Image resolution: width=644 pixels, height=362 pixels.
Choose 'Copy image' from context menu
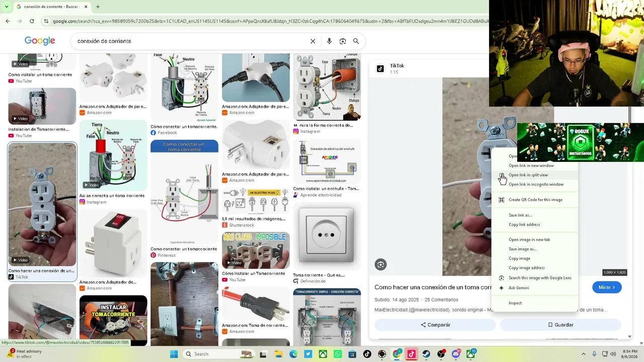tap(520, 258)
